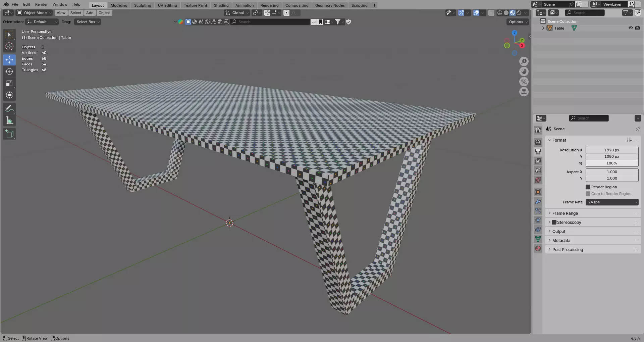
Task: Open the Render properties tab
Action: pos(538,142)
